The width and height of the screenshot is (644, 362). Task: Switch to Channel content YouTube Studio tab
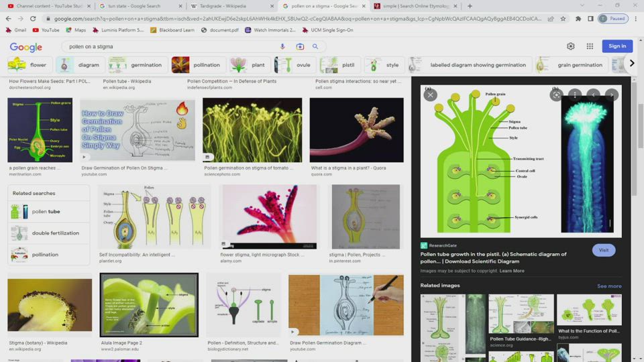tap(44, 6)
